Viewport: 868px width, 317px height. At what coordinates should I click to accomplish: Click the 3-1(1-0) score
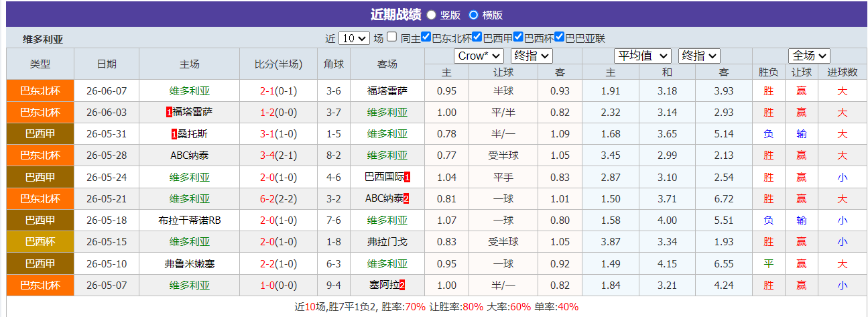pyautogui.click(x=278, y=133)
